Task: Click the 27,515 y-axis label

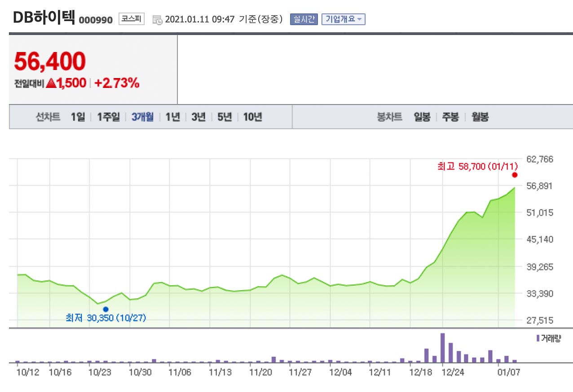Action: (541, 320)
